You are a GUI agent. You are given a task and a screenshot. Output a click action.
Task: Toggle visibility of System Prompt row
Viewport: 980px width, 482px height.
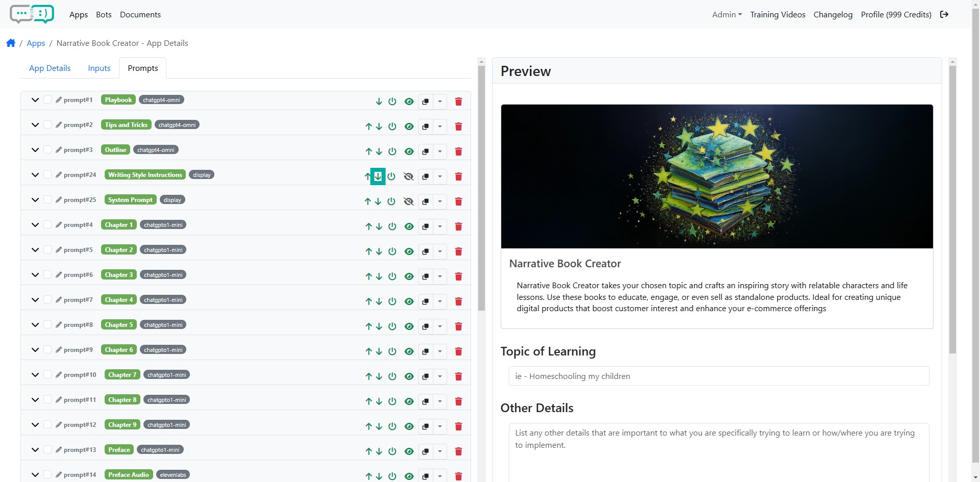point(408,201)
